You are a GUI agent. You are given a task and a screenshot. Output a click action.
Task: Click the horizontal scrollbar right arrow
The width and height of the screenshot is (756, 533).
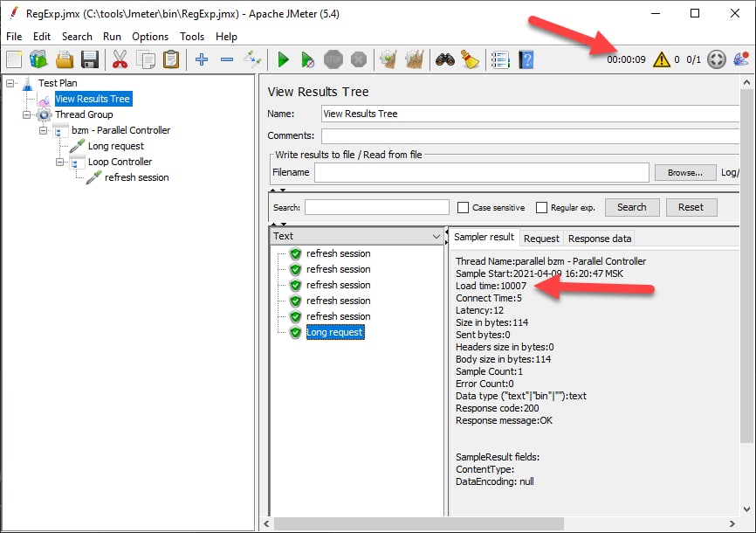(732, 524)
